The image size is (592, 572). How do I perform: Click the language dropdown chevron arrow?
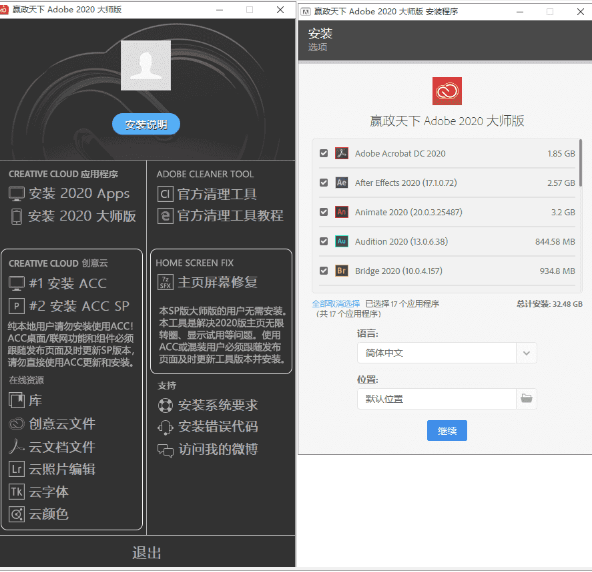[526, 353]
